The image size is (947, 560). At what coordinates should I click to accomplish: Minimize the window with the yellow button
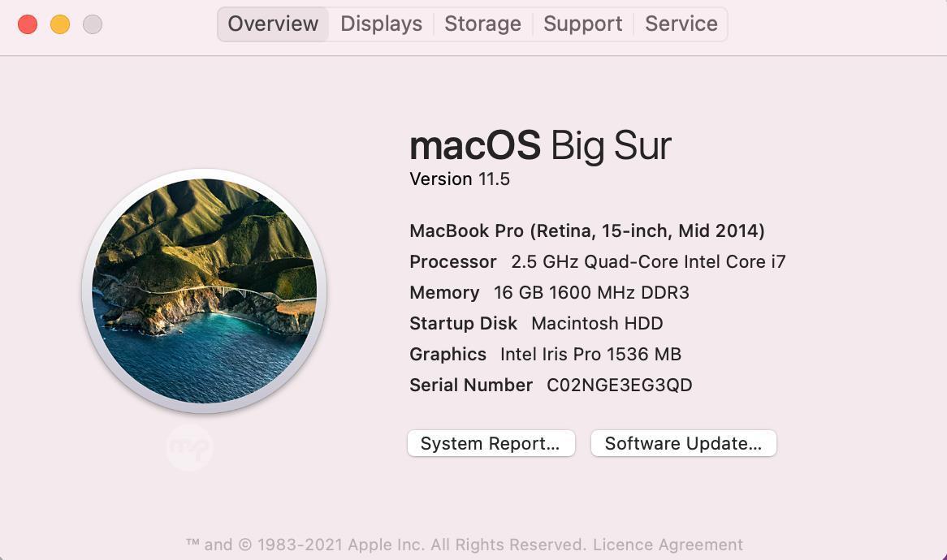tap(60, 24)
